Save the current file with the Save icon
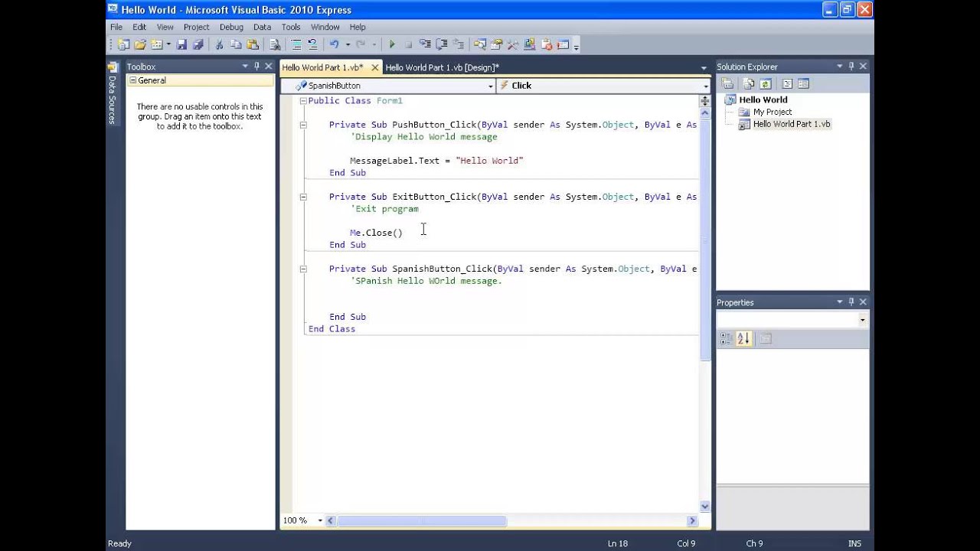Viewport: 980px width, 551px height. pyautogui.click(x=182, y=44)
